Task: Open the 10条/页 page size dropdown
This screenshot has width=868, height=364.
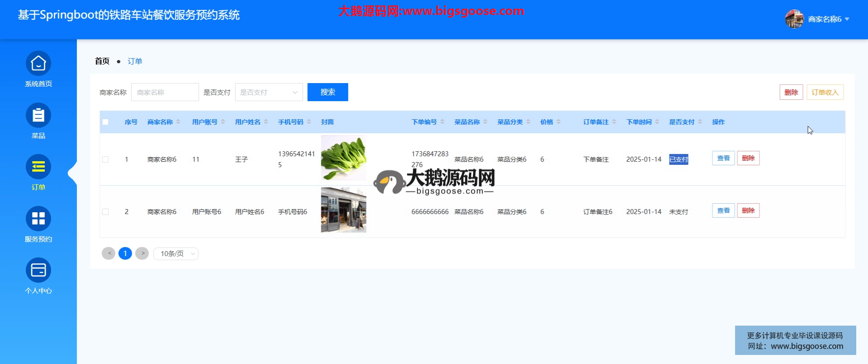Action: pos(176,254)
